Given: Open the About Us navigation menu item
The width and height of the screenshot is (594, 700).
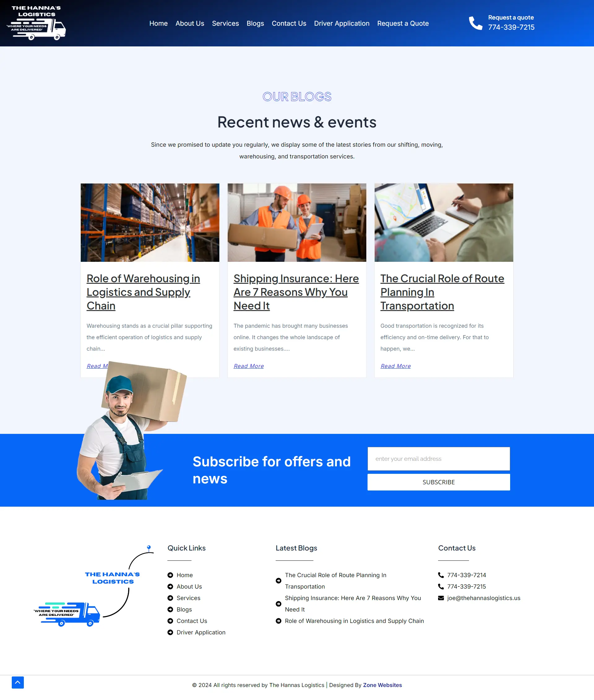Looking at the screenshot, I should pyautogui.click(x=190, y=23).
